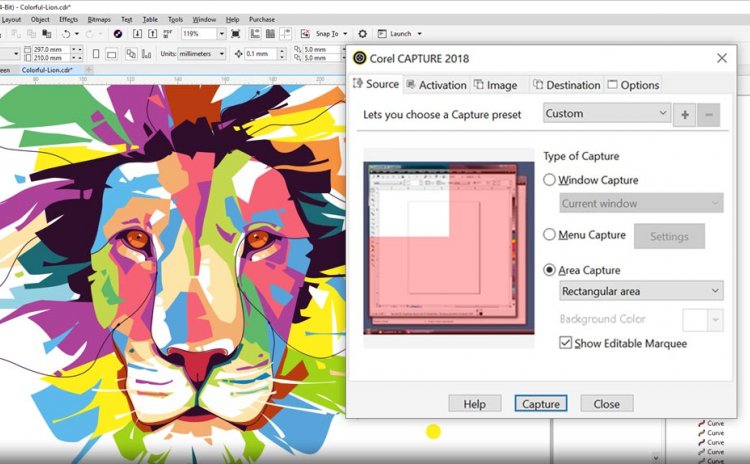This screenshot has height=464, width=750.
Task: Click the Publish to PDF icon
Action: [168, 33]
